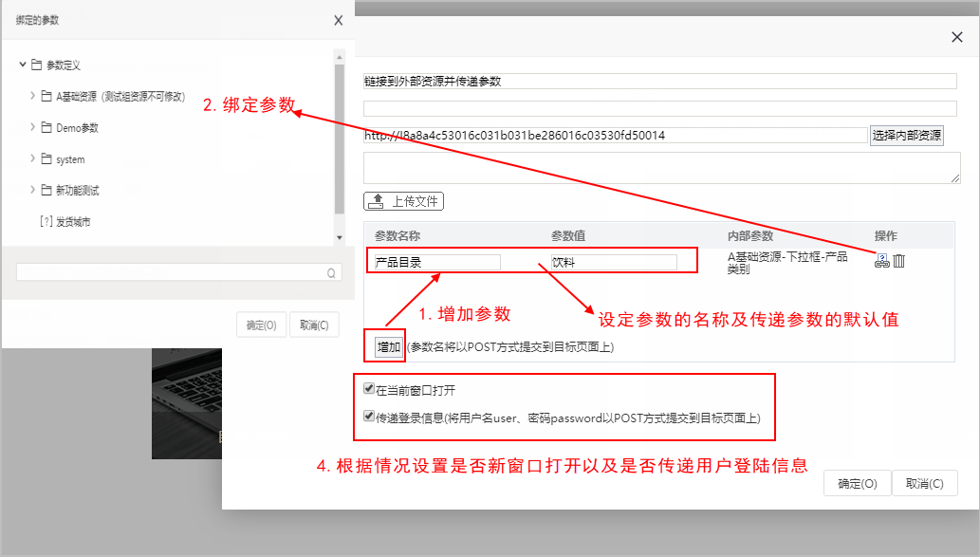This screenshot has width=980, height=557.
Task: Click the 增加 button to add parameter
Action: point(389,346)
